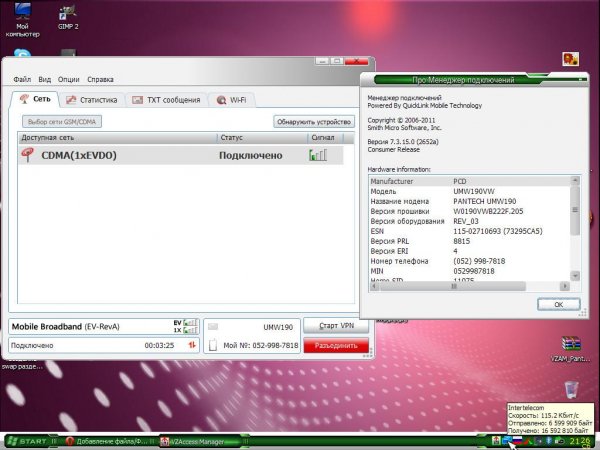Click the red data transfer arrows icon
600x450 pixels.
pyautogui.click(x=192, y=345)
